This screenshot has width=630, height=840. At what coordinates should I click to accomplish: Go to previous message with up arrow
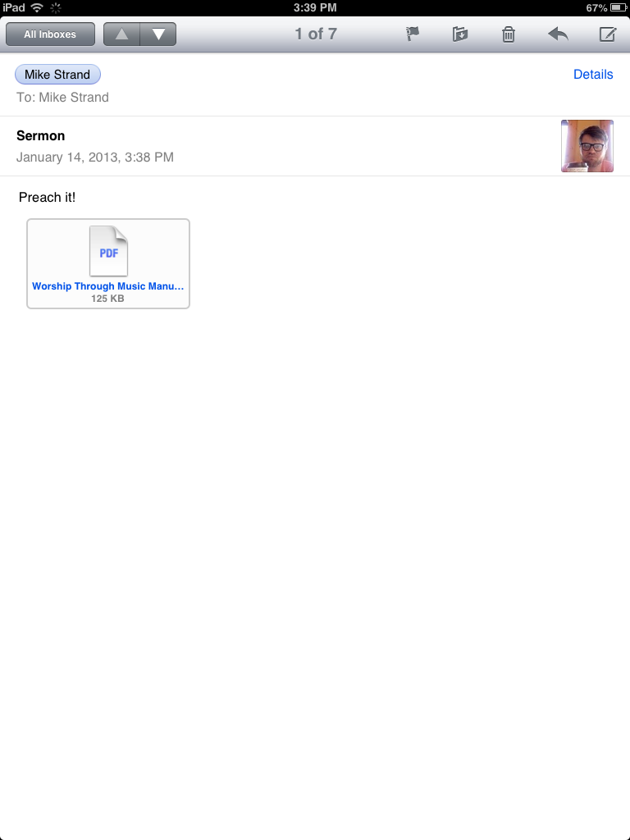coord(121,34)
